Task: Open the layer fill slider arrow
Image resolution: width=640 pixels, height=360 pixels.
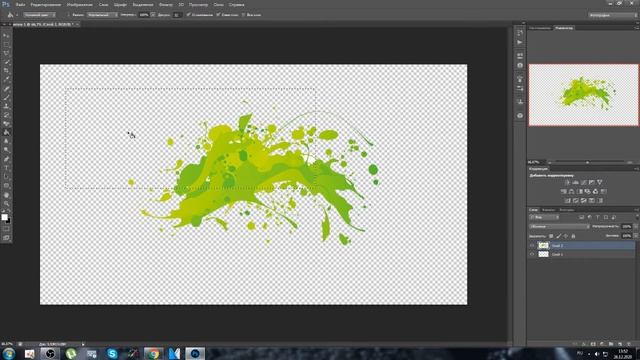Action: [x=635, y=236]
